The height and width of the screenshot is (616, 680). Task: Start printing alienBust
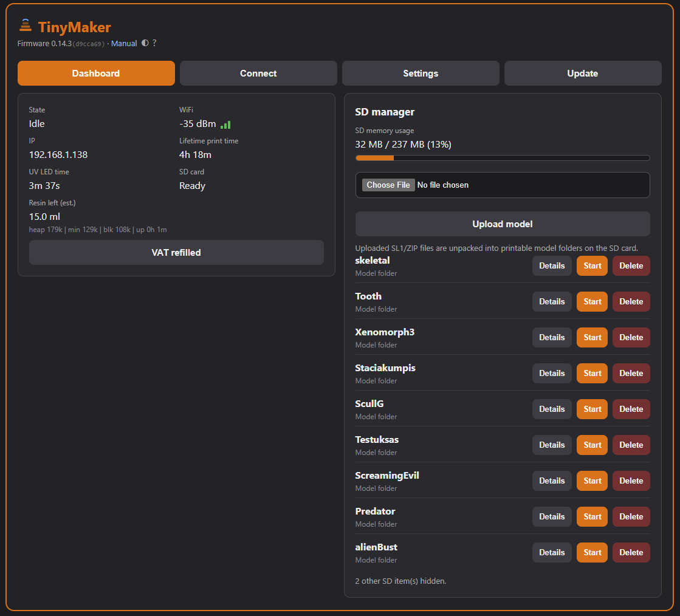592,553
